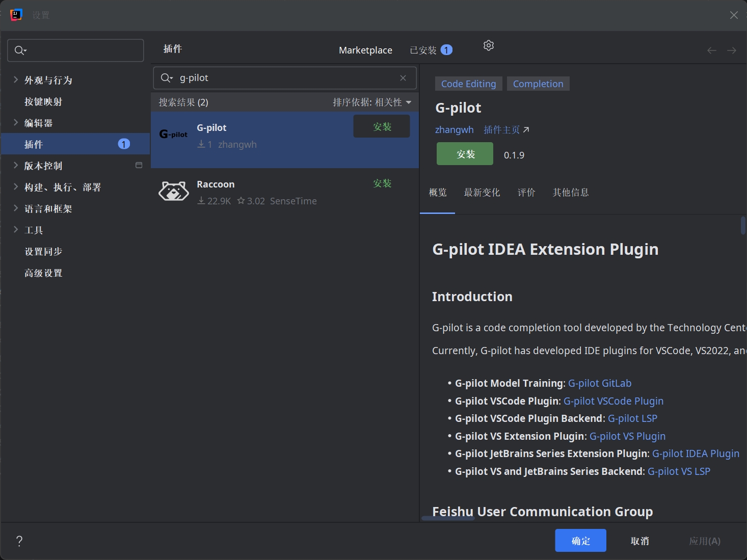747x560 pixels.
Task: Open the 最新变化 tab
Action: 482,192
